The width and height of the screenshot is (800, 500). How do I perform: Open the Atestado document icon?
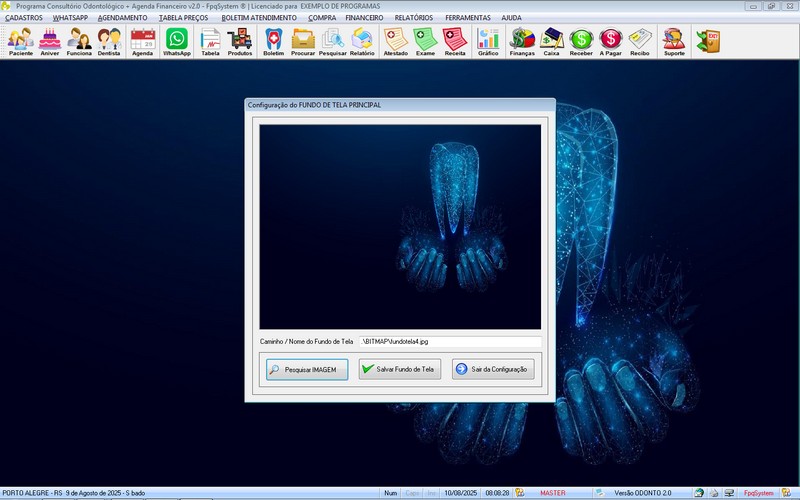(395, 41)
